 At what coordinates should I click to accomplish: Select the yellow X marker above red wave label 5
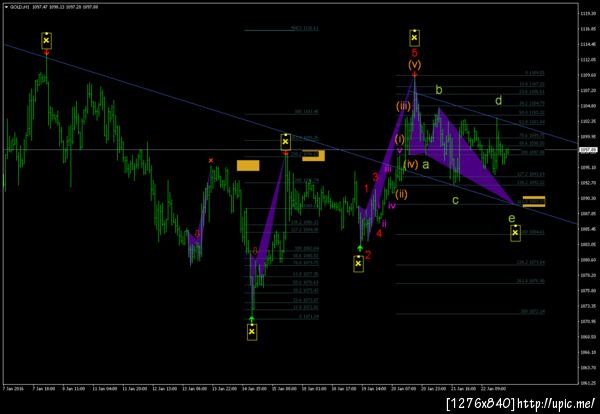pos(414,38)
